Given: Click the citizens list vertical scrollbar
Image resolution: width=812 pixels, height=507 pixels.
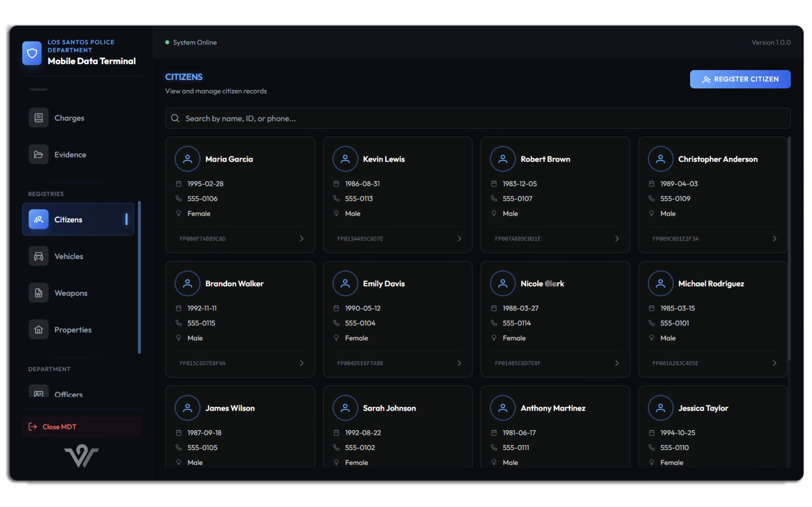Looking at the screenshot, I should pos(789,248).
